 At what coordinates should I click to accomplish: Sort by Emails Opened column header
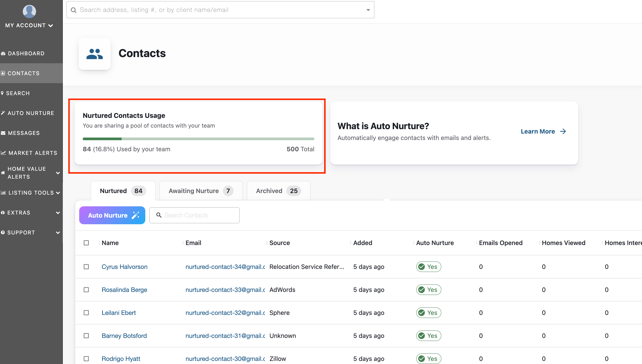point(500,243)
